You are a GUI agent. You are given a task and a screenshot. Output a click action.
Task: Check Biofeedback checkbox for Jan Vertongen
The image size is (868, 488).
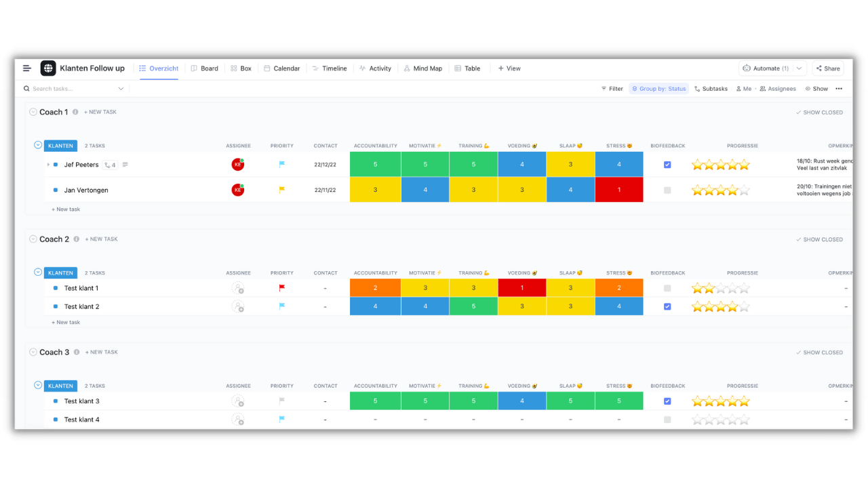667,190
